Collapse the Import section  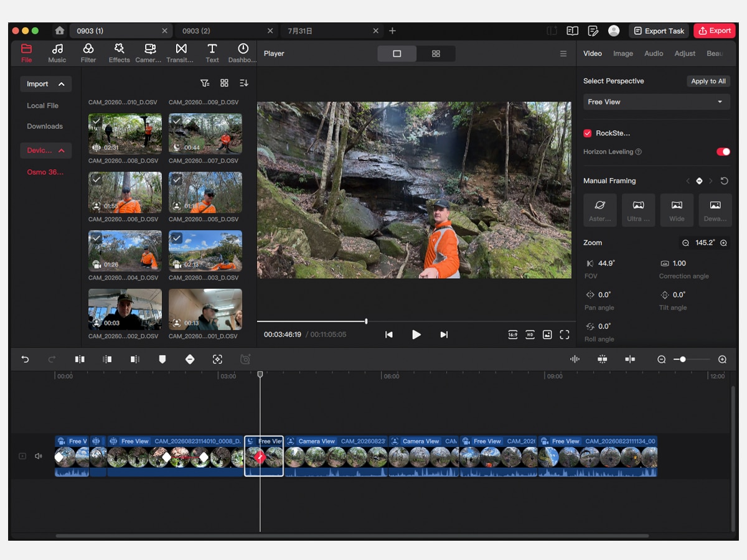(46, 84)
